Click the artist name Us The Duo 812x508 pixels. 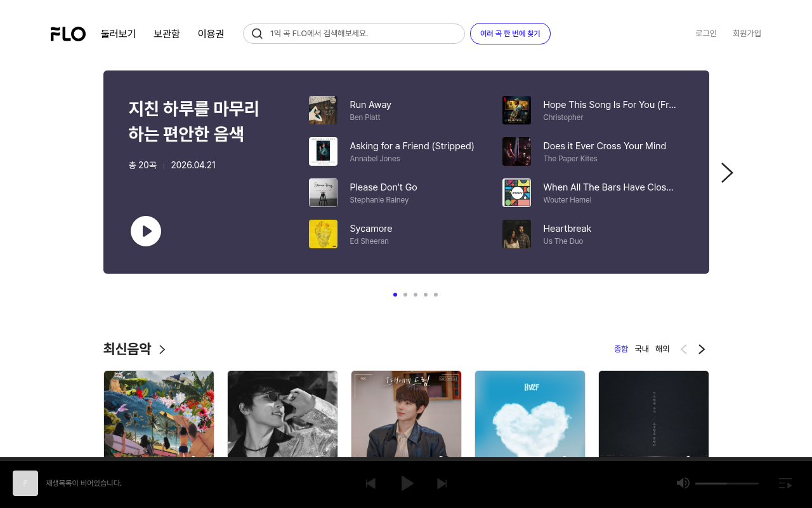tap(563, 241)
